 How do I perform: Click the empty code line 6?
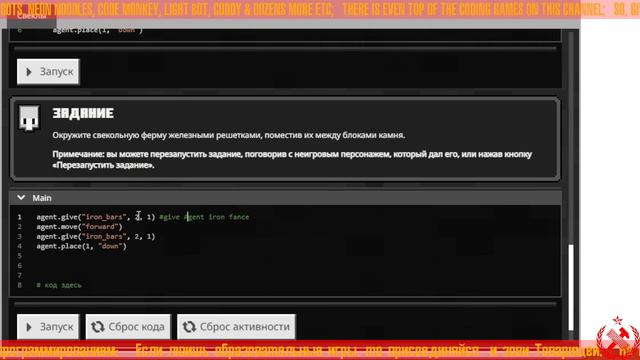point(286,266)
